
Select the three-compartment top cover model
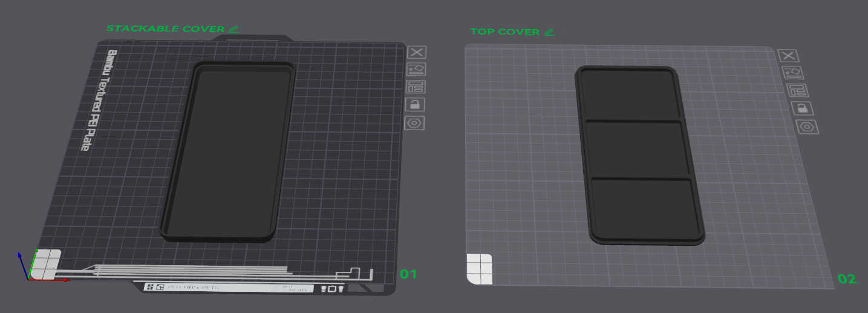(639, 155)
